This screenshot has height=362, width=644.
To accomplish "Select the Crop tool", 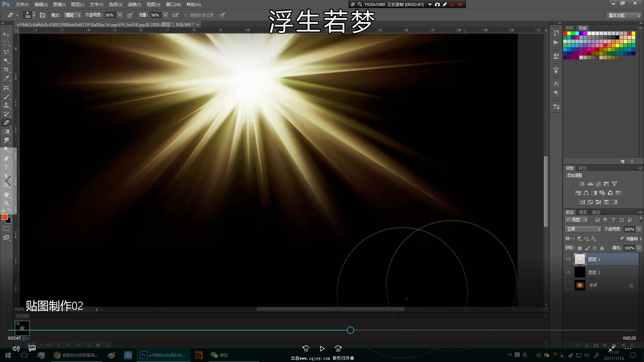I will click(6, 69).
